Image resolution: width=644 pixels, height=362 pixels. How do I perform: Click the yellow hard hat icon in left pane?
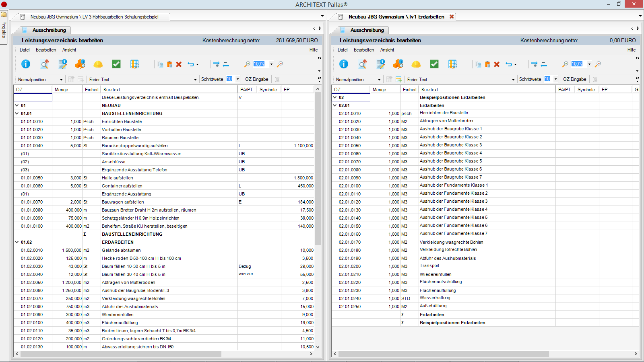[x=98, y=64]
